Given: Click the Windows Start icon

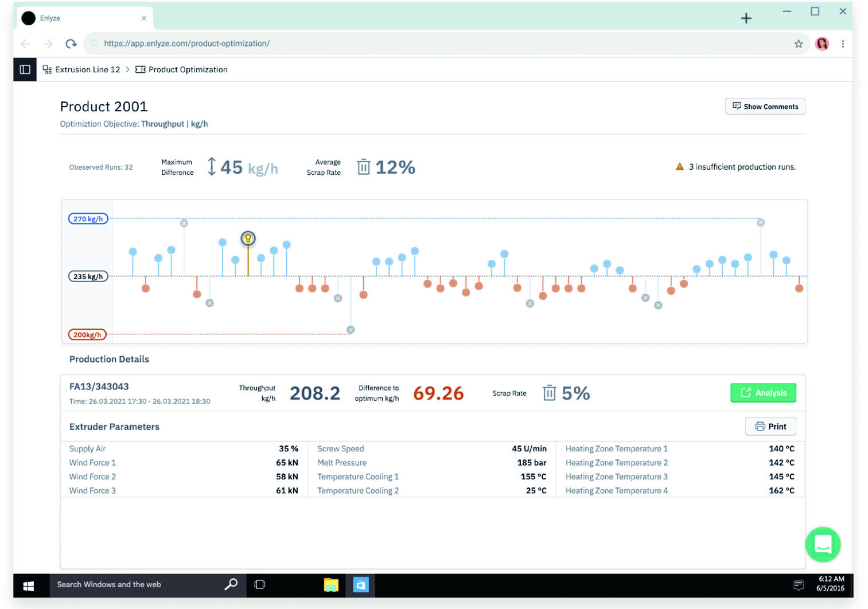Looking at the screenshot, I should (29, 585).
